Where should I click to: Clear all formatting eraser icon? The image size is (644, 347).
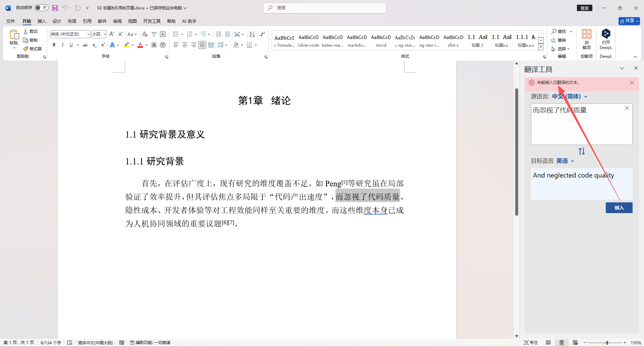click(145, 34)
